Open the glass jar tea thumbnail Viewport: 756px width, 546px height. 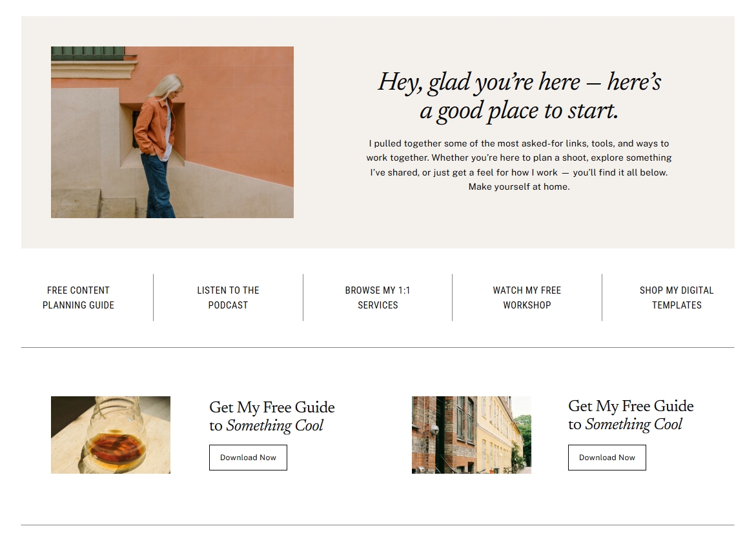[110, 435]
